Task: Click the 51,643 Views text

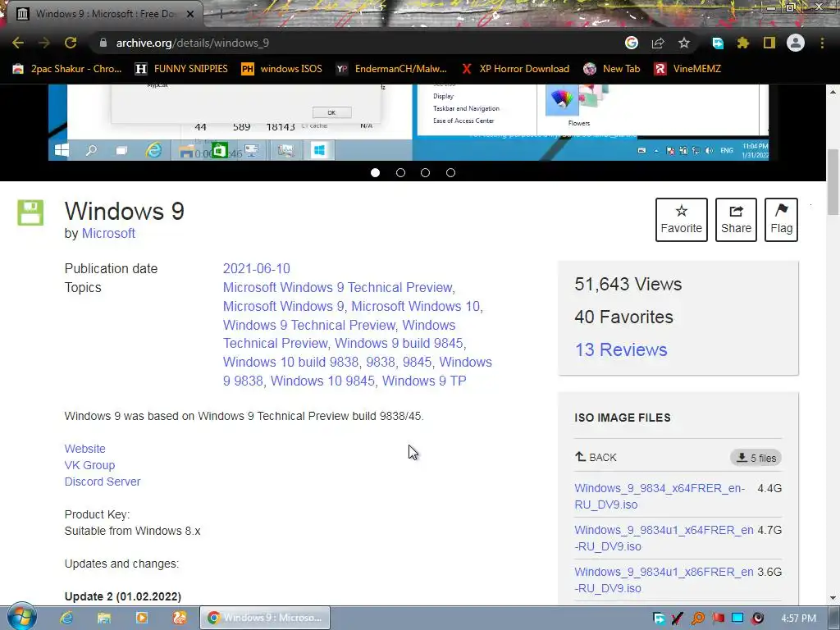Action: [628, 284]
